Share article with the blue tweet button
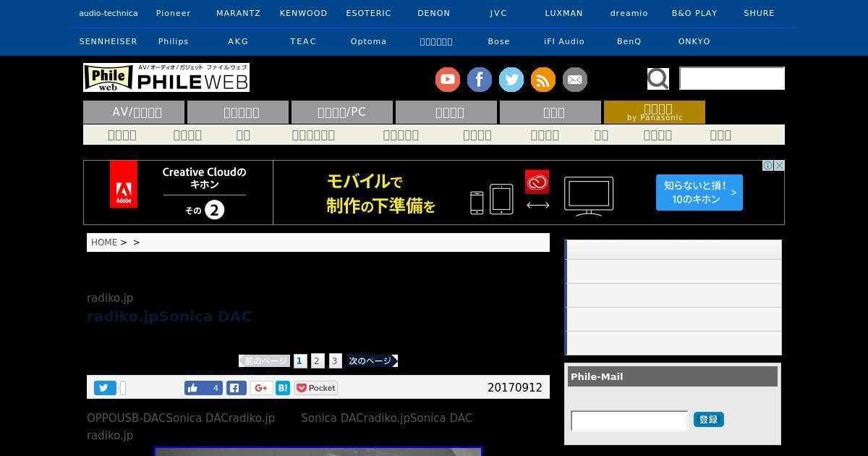The image size is (868, 456). pyautogui.click(x=105, y=388)
